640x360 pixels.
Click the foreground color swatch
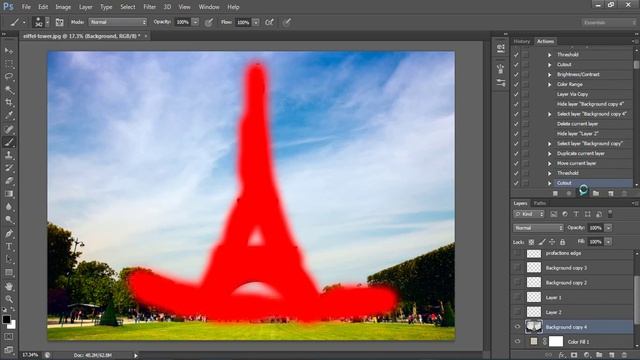pyautogui.click(x=6, y=320)
